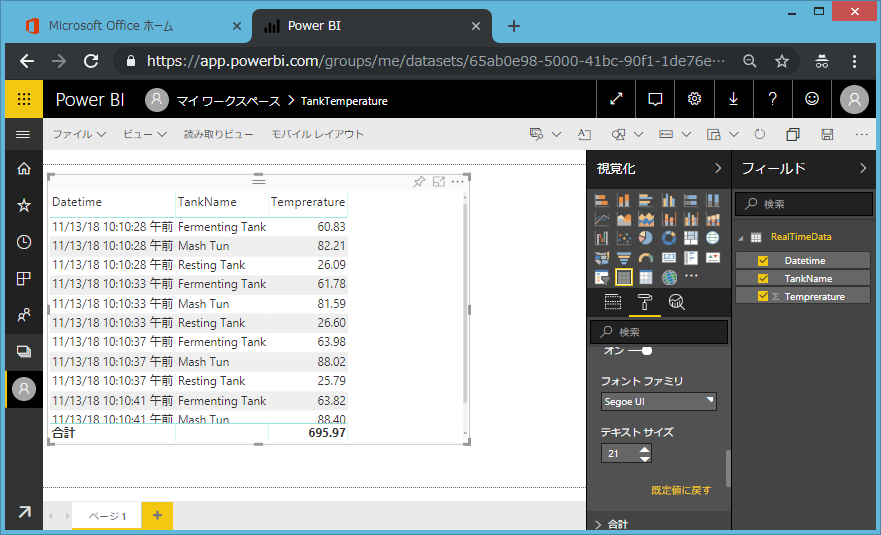Search in the format pane
This screenshot has width=881, height=535.
pyautogui.click(x=659, y=332)
